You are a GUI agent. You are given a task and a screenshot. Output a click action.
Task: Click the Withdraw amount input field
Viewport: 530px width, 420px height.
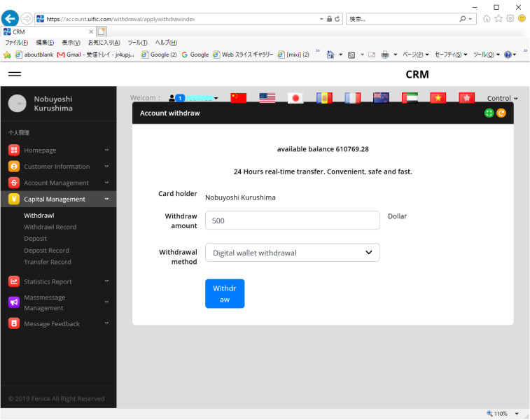292,220
